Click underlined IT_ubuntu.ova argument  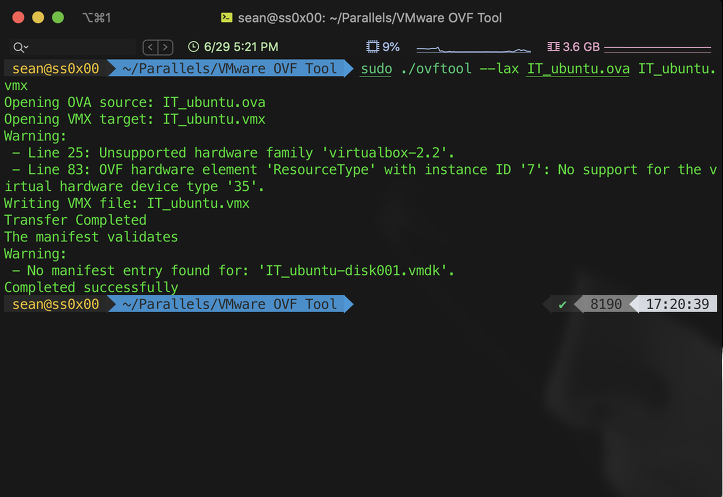[578, 69]
